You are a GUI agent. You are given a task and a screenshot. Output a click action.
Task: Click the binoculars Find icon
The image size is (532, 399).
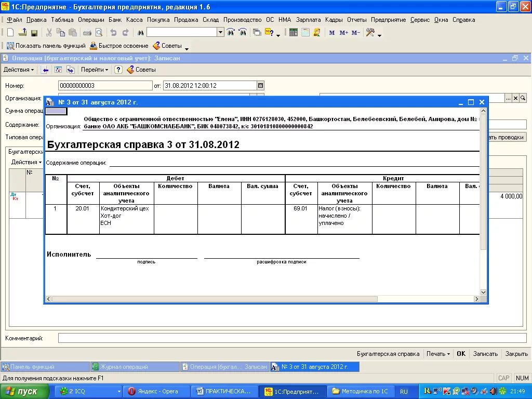point(140,33)
